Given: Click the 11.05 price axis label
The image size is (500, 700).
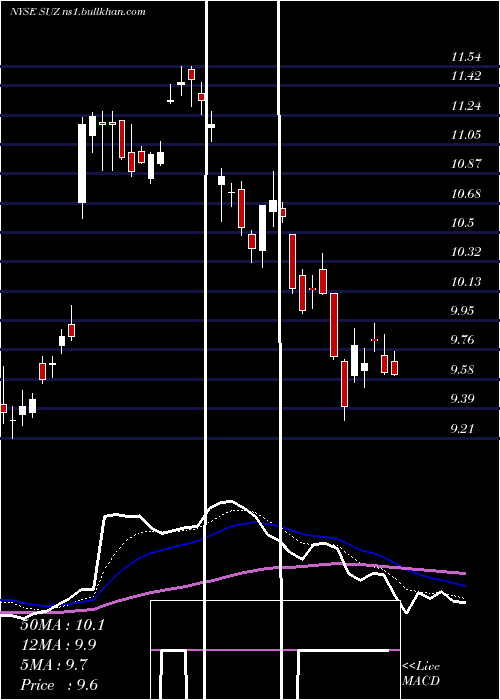Looking at the screenshot, I should 466,134.
